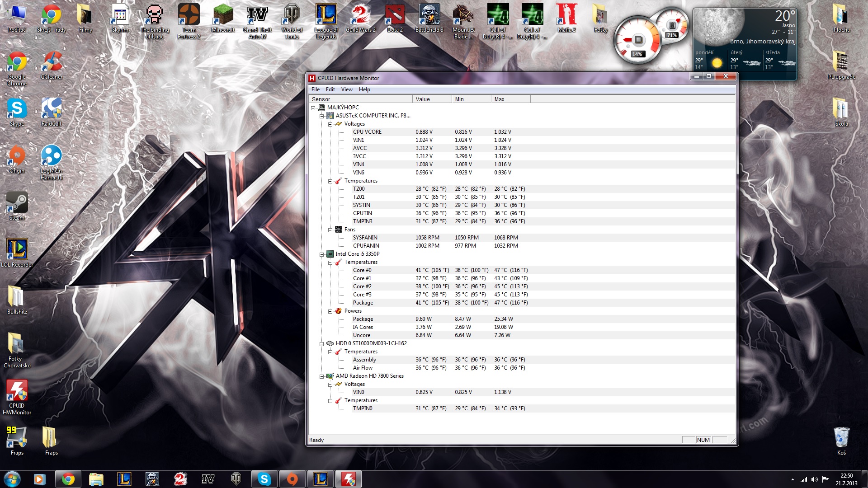
Task: Open Mafia 2 desktop shortcut
Action: click(x=566, y=19)
